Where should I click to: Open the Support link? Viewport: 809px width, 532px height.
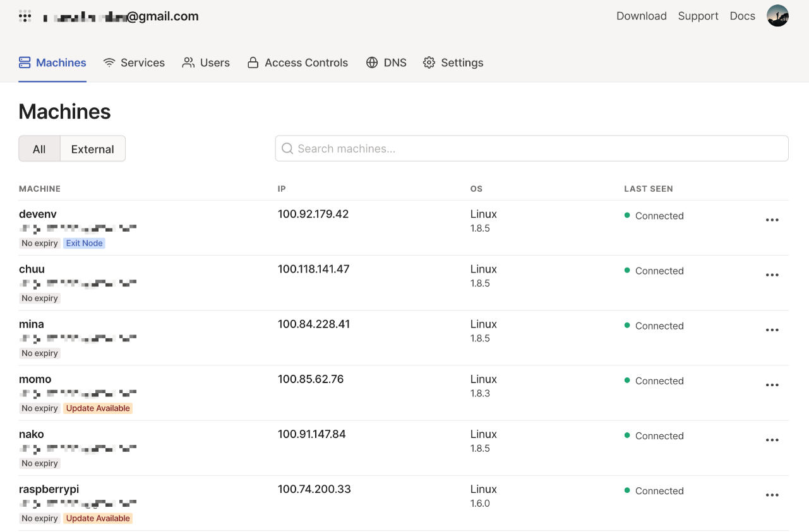698,16
